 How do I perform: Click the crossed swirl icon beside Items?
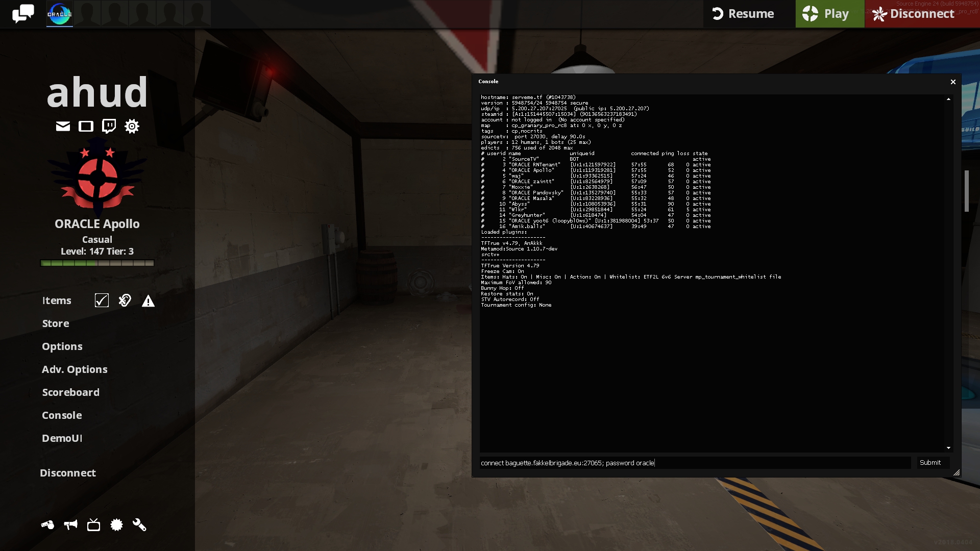(x=125, y=300)
